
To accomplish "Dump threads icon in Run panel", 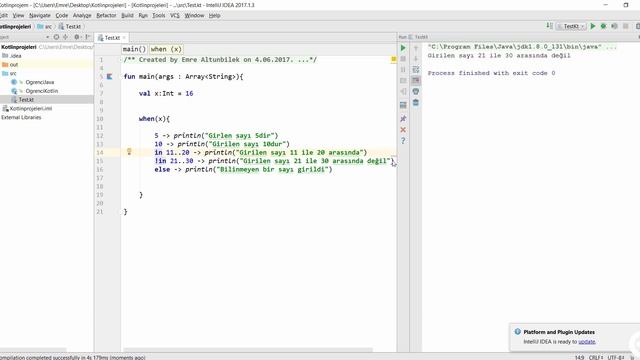I will (x=403, y=81).
